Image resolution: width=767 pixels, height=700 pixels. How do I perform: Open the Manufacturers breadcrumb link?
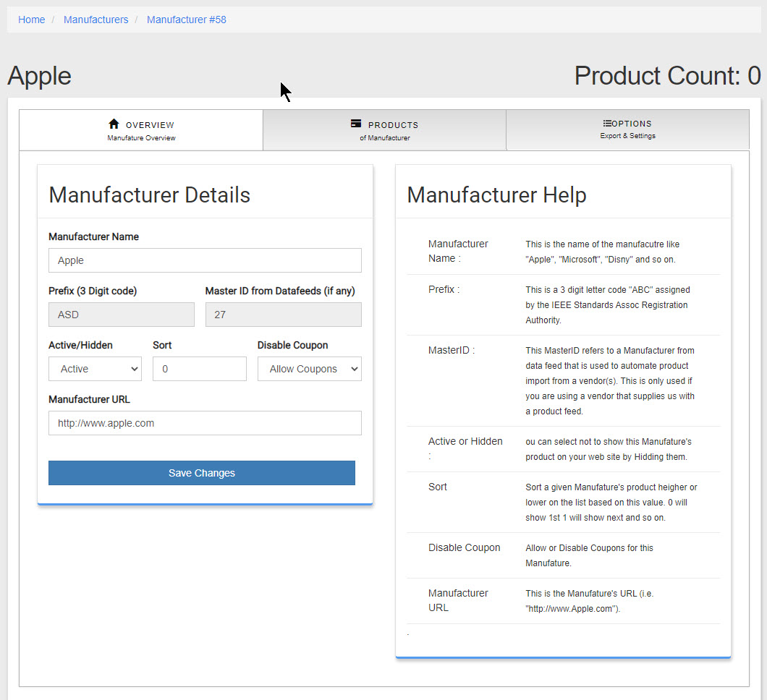(x=96, y=20)
